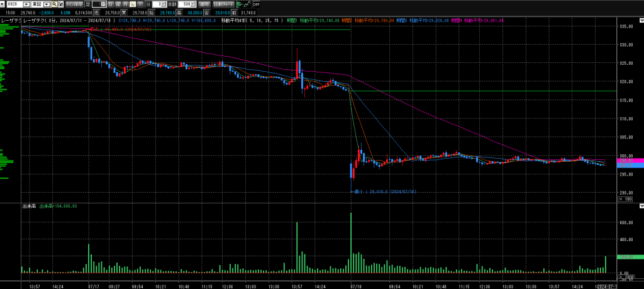The width and height of the screenshot is (644, 289).
Task: Click the line chart style icon
Action: coord(248,4)
